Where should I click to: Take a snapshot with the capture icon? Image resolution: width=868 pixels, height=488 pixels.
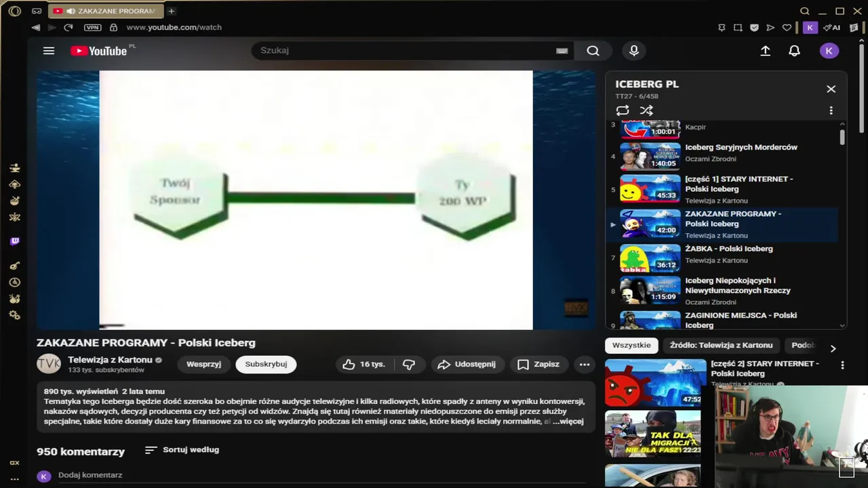pyautogui.click(x=738, y=28)
